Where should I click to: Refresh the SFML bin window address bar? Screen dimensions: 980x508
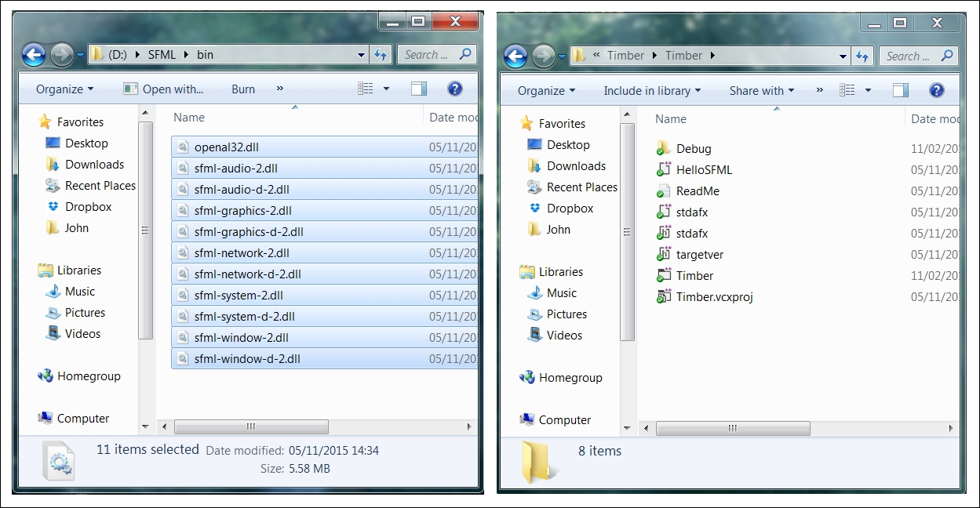click(x=381, y=55)
